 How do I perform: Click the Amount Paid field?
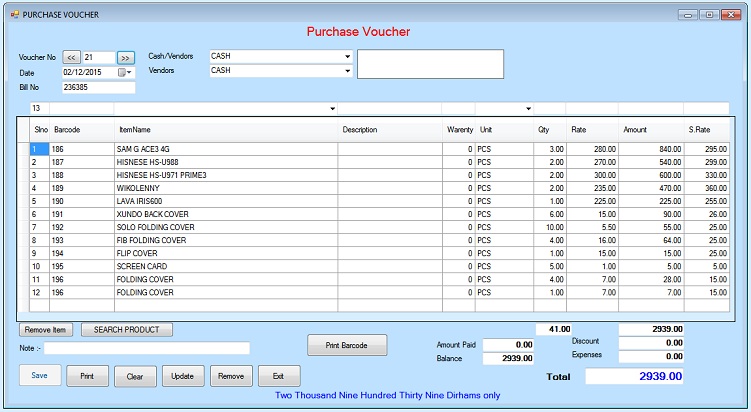pos(509,345)
